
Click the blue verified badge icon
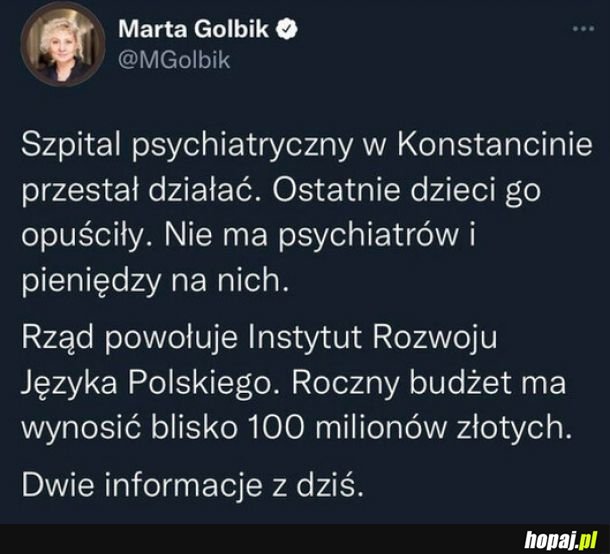click(287, 29)
